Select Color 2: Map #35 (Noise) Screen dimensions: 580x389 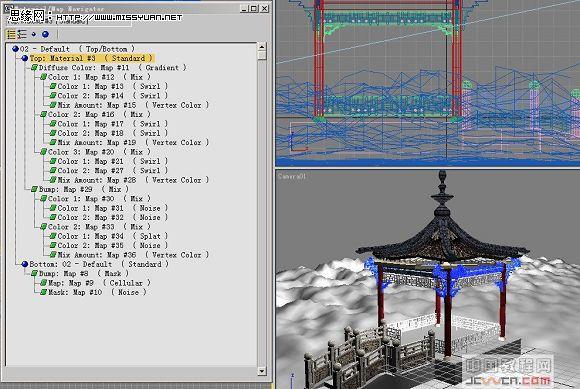pos(112,246)
